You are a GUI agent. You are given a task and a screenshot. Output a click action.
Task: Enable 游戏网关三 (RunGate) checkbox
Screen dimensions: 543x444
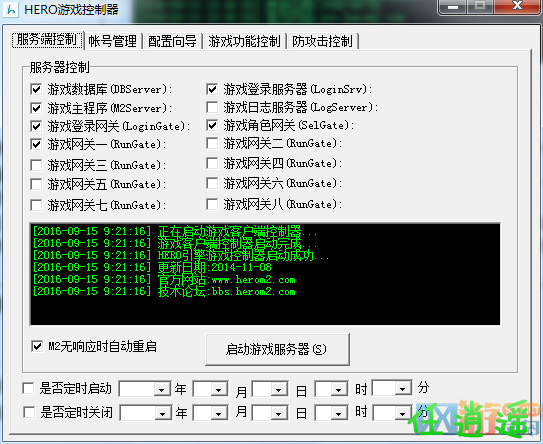pos(36,165)
